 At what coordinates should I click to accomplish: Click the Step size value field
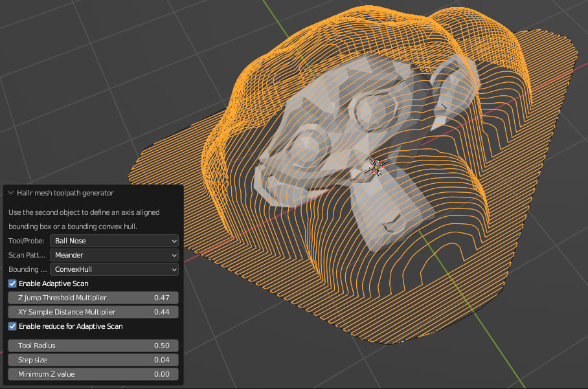(93, 360)
